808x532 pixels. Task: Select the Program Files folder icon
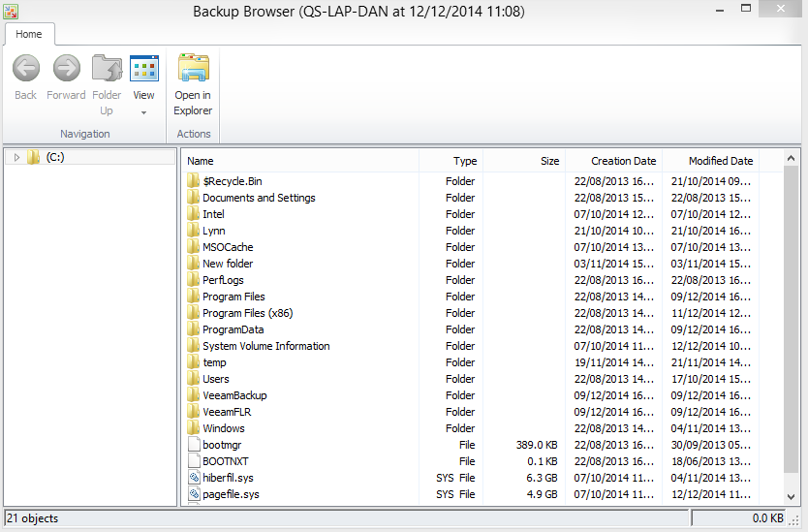point(193,297)
